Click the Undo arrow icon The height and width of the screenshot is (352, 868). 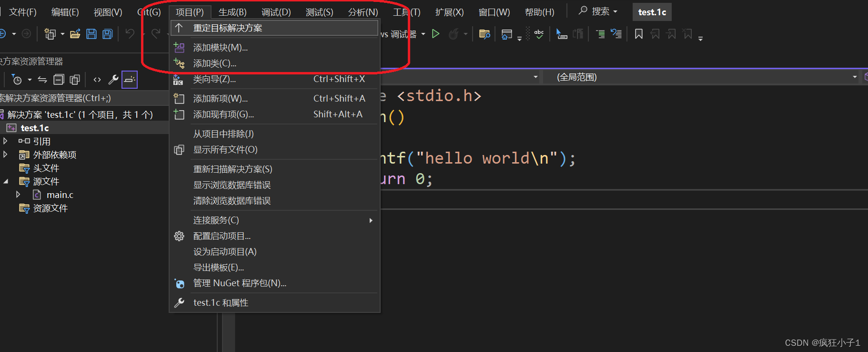[x=130, y=33]
